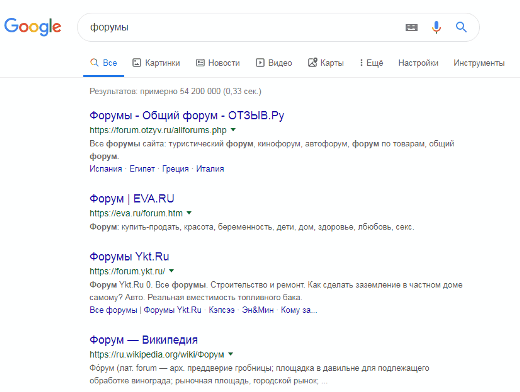Click the Google logo
The image size is (520, 392).
point(33,27)
